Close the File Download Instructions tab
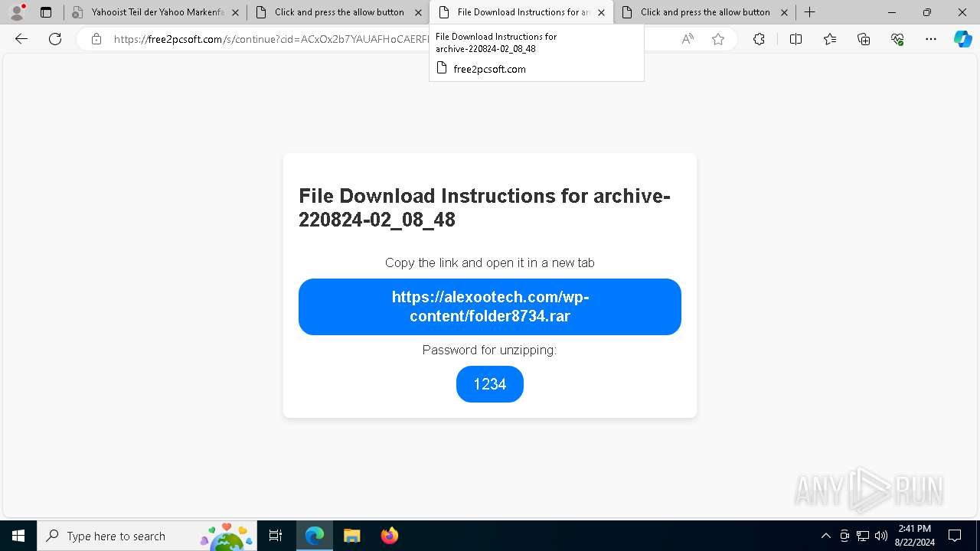The image size is (980, 551). (601, 12)
